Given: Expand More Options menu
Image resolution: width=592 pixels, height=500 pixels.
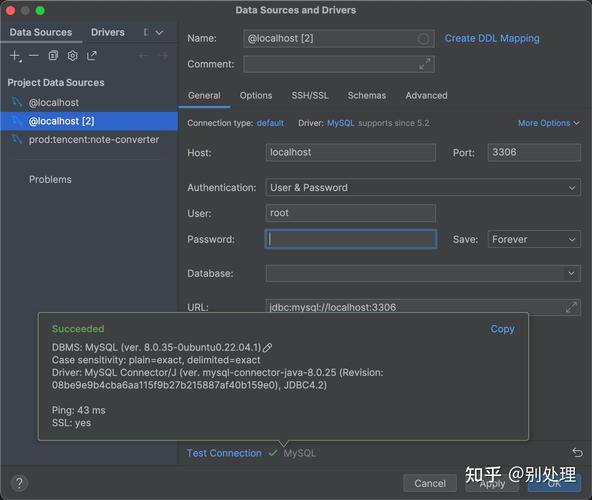Looking at the screenshot, I should point(548,123).
